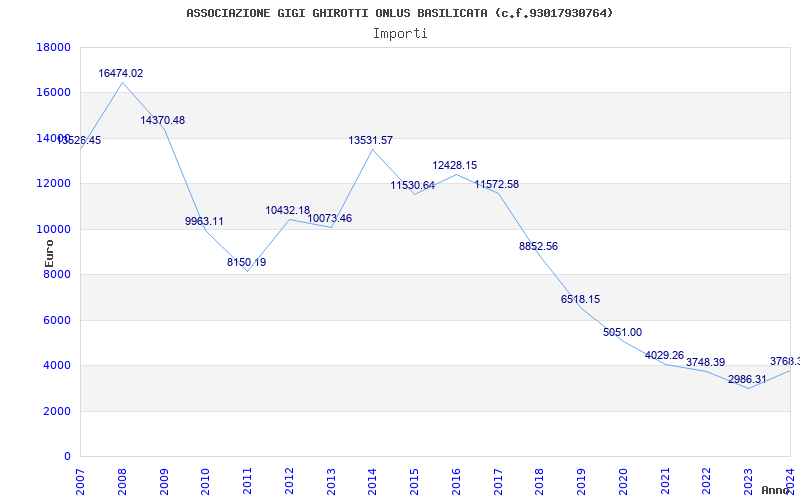Select the 2023 x-axis year label

click(x=748, y=482)
